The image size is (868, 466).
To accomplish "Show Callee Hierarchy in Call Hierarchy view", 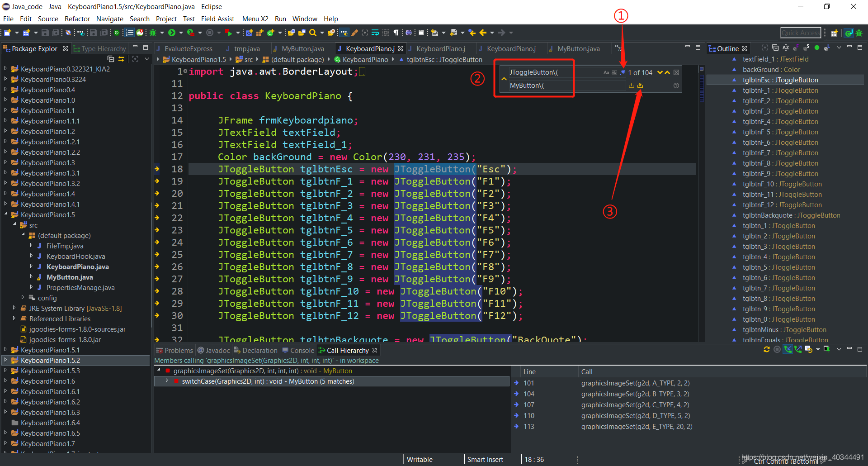I will point(798,349).
